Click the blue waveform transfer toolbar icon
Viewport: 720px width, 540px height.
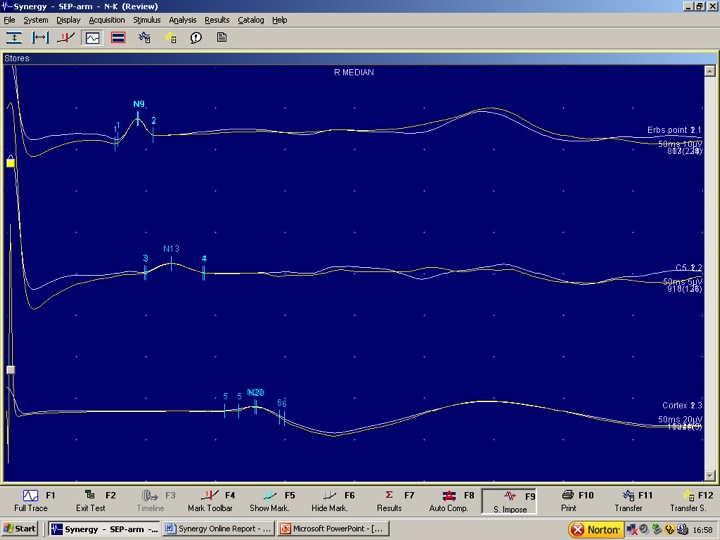[x=144, y=38]
